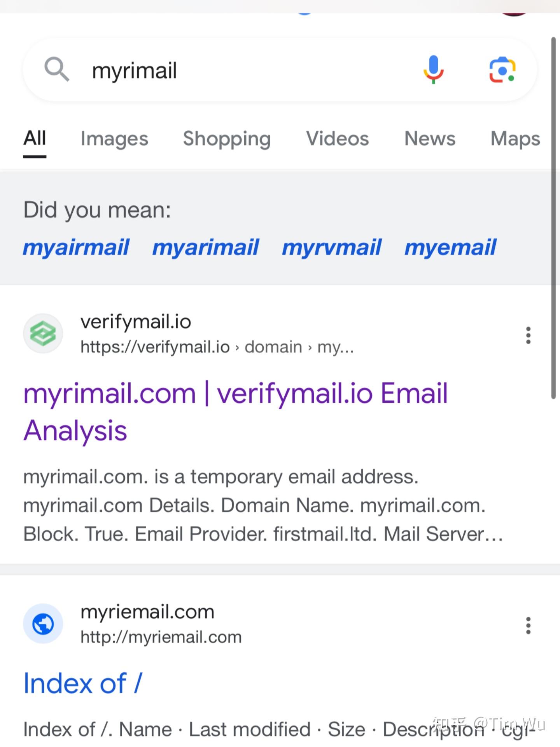Click the myriemail.com globe favicon
This screenshot has width=560, height=747.
[x=43, y=624]
